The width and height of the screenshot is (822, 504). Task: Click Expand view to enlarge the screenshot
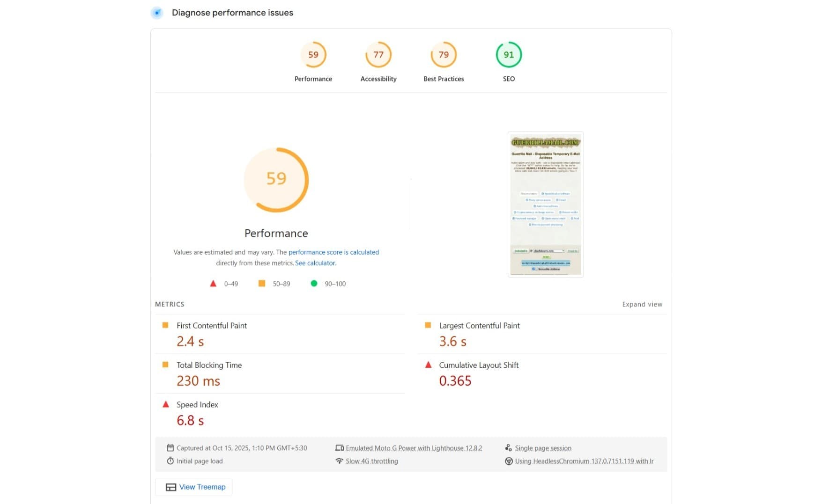click(642, 304)
